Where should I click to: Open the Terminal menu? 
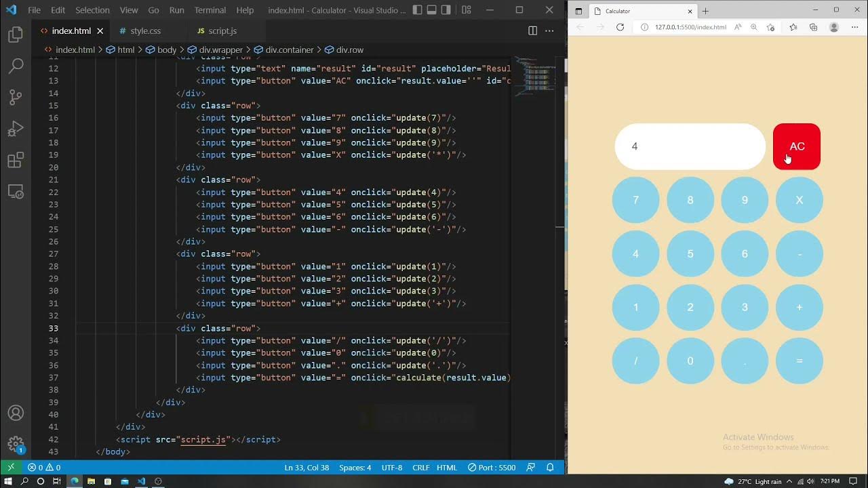(x=210, y=10)
